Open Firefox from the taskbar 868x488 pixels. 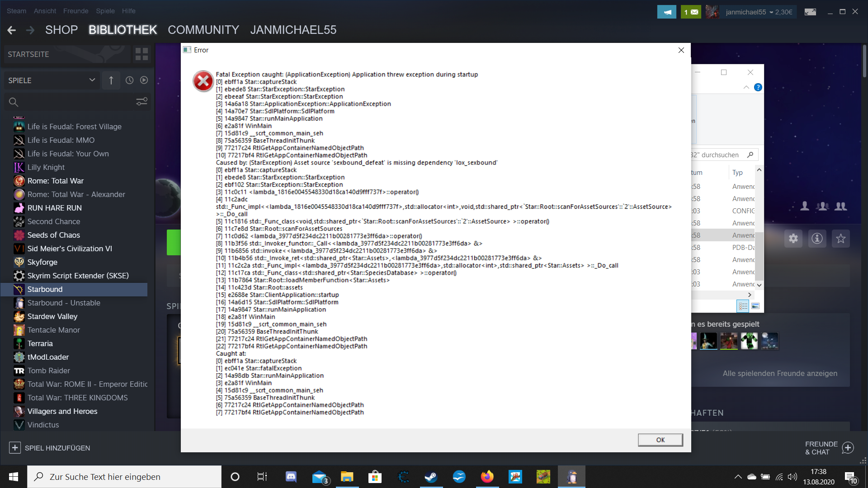pos(487,477)
